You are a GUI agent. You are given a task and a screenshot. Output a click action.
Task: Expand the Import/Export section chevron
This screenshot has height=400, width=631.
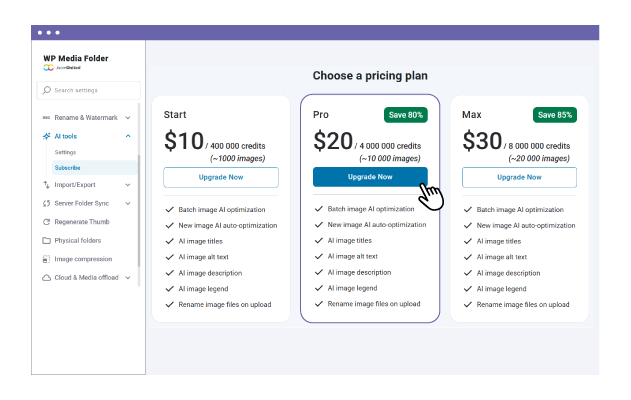click(x=128, y=185)
